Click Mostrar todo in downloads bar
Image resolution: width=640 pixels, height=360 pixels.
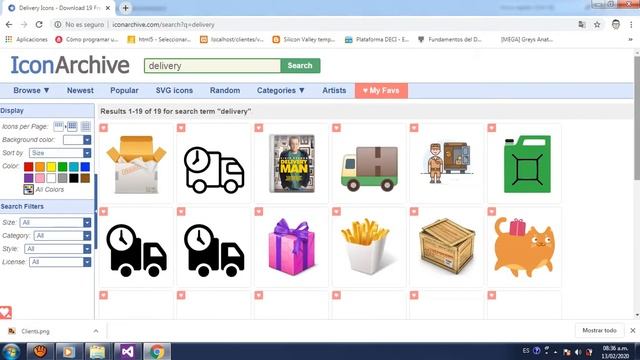(599, 331)
